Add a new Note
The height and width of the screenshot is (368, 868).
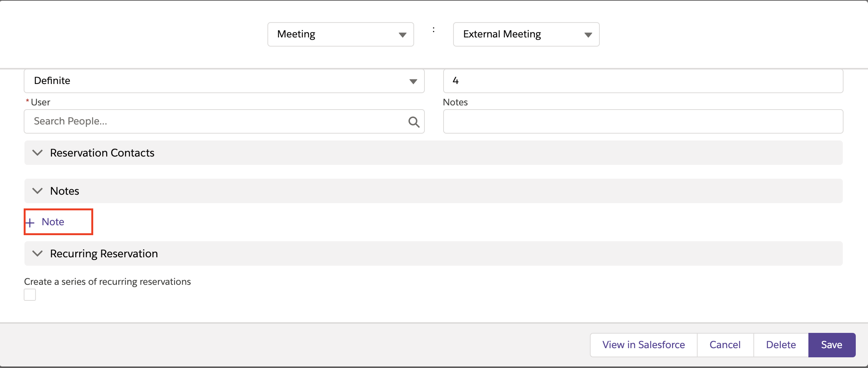pyautogui.click(x=53, y=222)
